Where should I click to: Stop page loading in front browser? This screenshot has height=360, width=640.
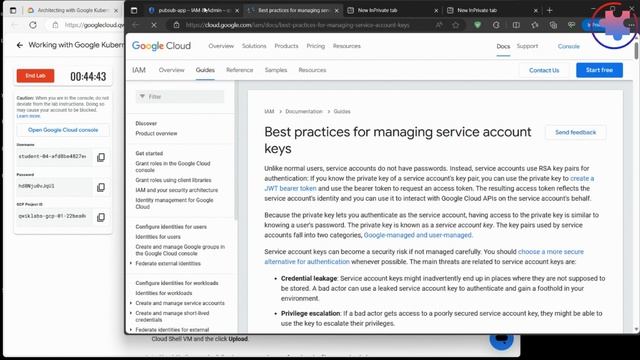click(154, 25)
